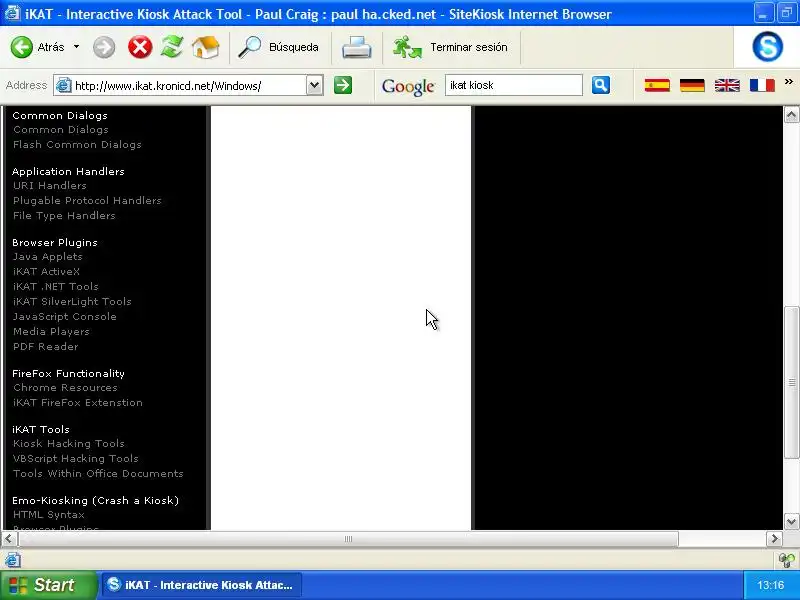Click the green Go arrow button
Screen dimensions: 800x600
(343, 85)
